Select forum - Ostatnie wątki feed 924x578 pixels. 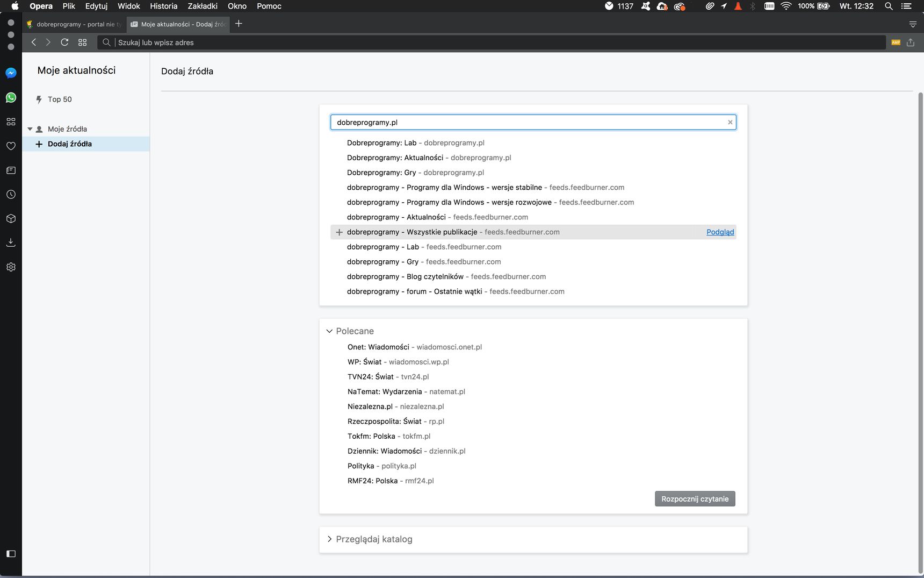pyautogui.click(x=456, y=292)
